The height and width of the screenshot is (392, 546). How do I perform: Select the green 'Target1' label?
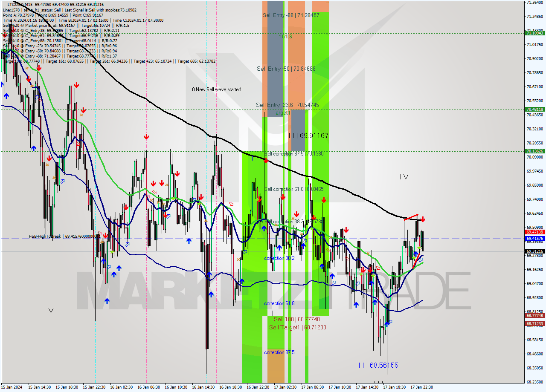[282, 113]
